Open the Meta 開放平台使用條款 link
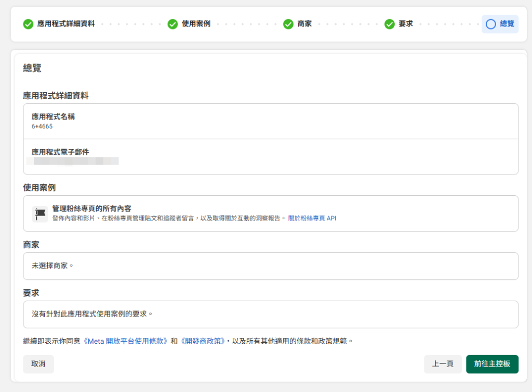 [x=126, y=342]
